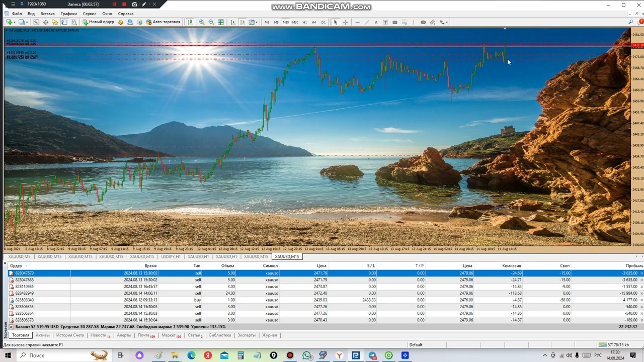Open the Вставка menu

pyautogui.click(x=47, y=14)
